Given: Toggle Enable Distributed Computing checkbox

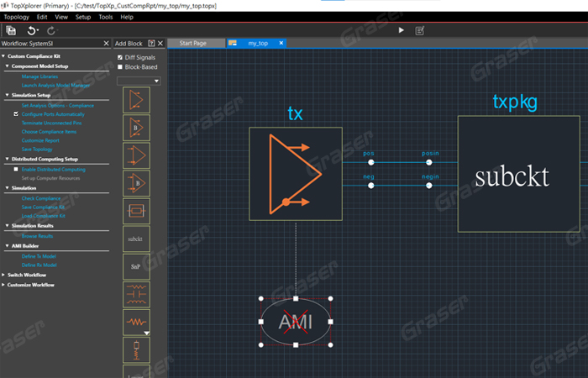Looking at the screenshot, I should (x=16, y=169).
